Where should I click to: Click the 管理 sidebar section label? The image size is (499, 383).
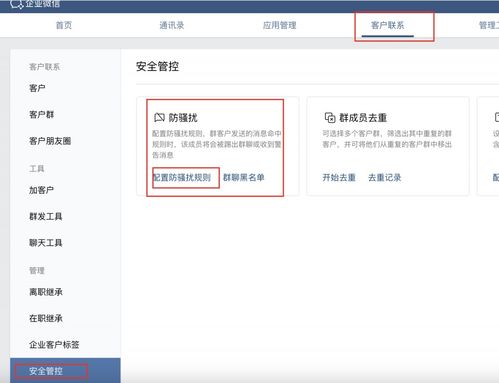37,271
